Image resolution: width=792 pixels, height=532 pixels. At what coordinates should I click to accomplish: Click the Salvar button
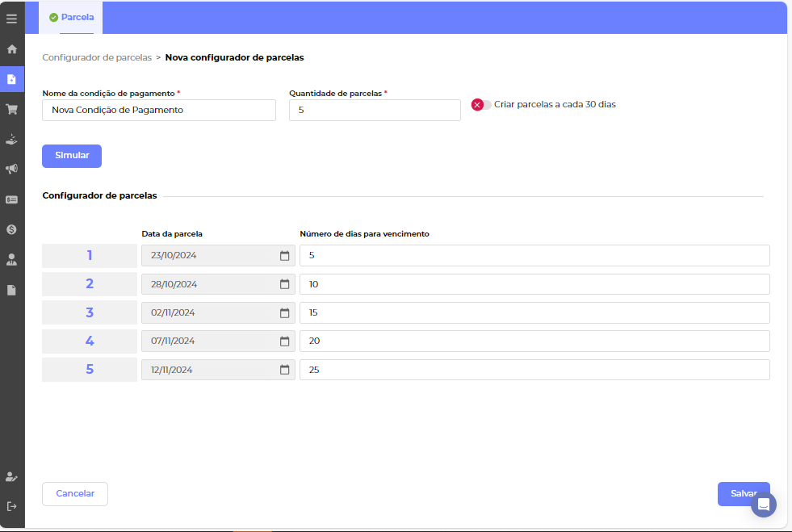tap(735, 494)
